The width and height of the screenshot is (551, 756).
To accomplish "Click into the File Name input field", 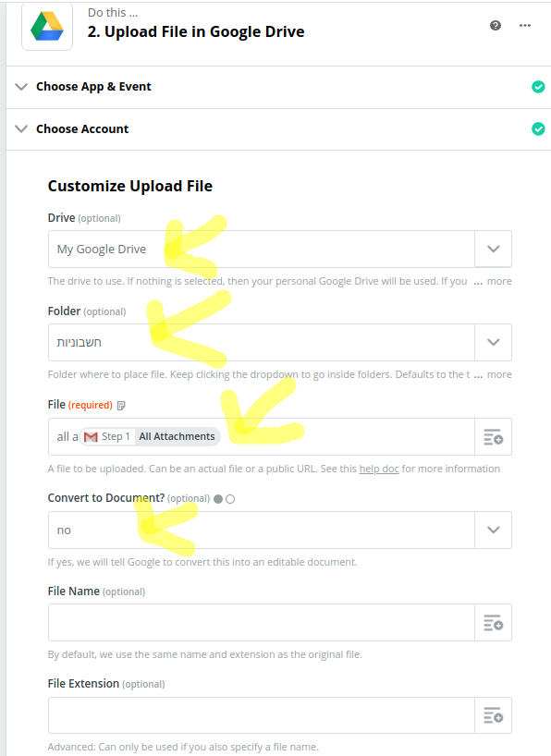I will [x=262, y=622].
